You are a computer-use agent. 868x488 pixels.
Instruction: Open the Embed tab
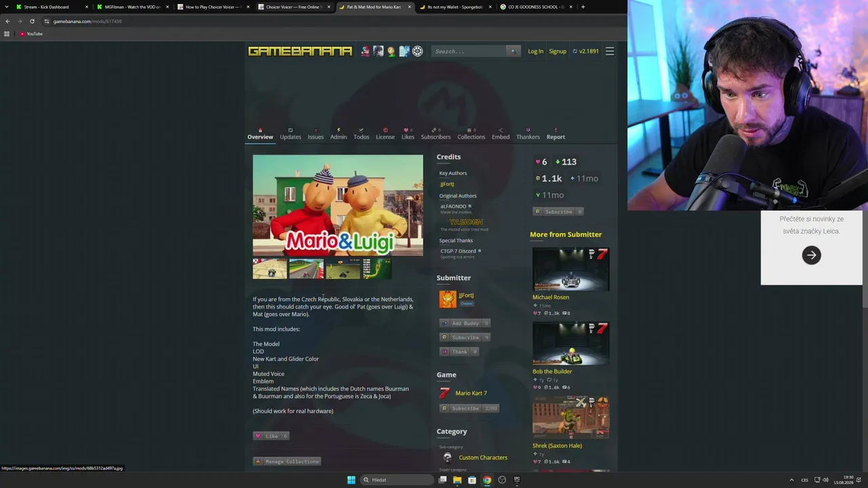coord(500,134)
